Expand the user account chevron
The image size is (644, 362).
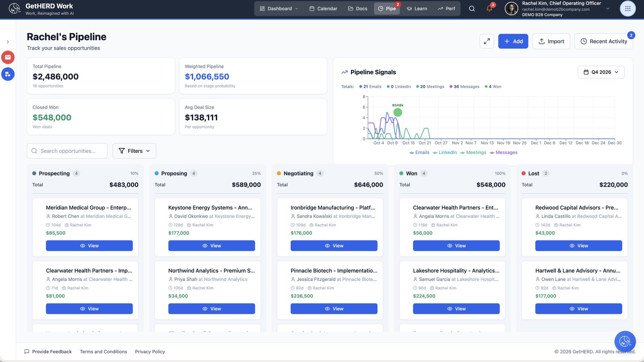[608, 8]
